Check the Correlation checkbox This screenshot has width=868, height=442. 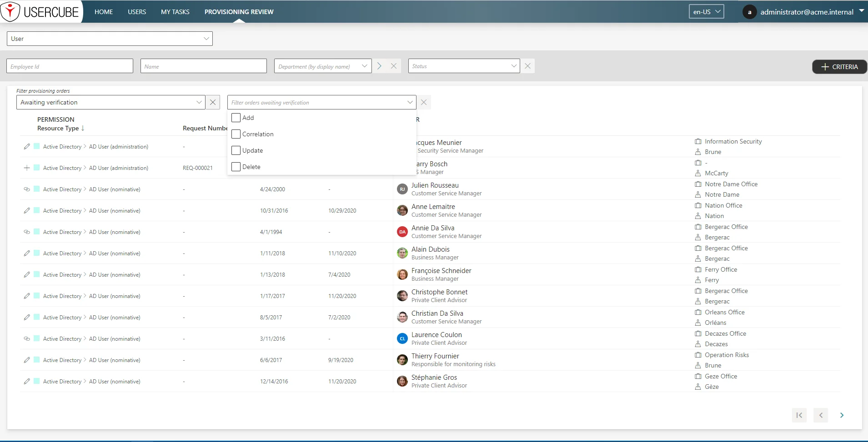[x=236, y=134]
